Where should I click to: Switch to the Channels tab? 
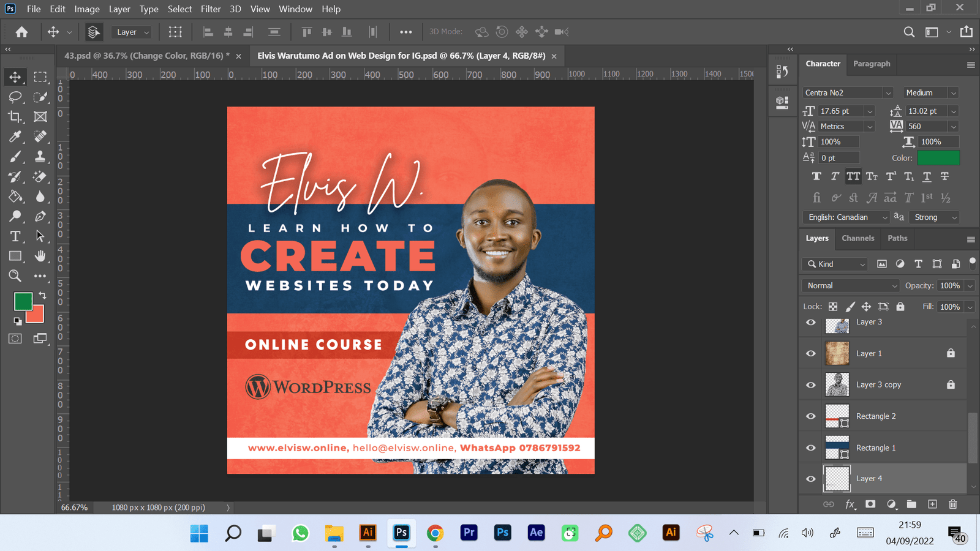point(858,238)
